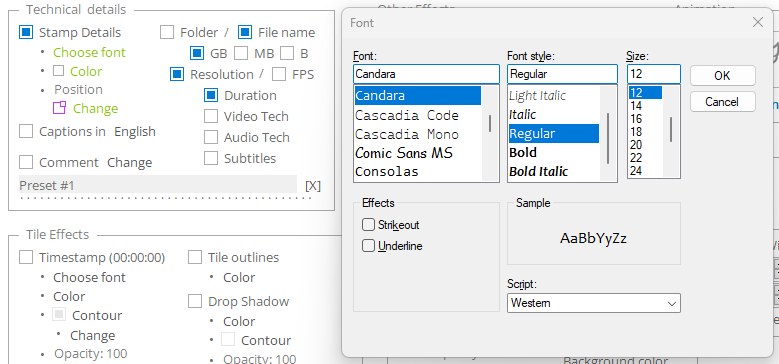Cancel the Font dialog
The width and height of the screenshot is (779, 364).
[x=722, y=101]
